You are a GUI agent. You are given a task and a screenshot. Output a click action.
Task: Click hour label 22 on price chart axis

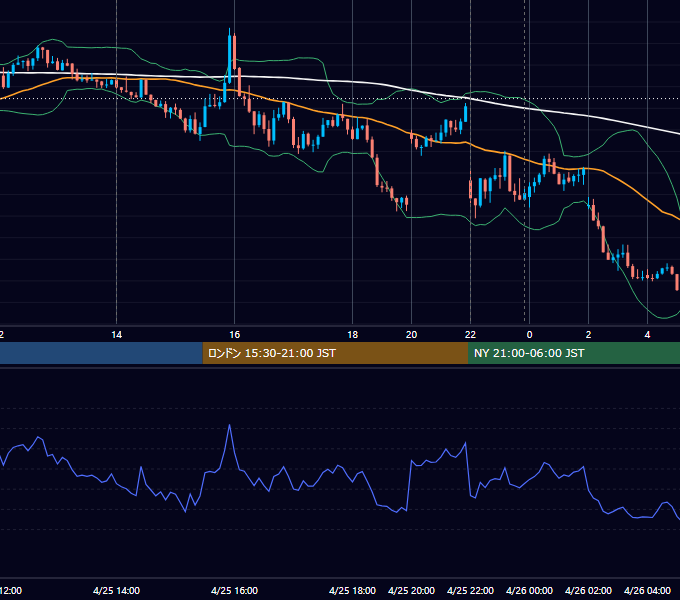click(471, 335)
